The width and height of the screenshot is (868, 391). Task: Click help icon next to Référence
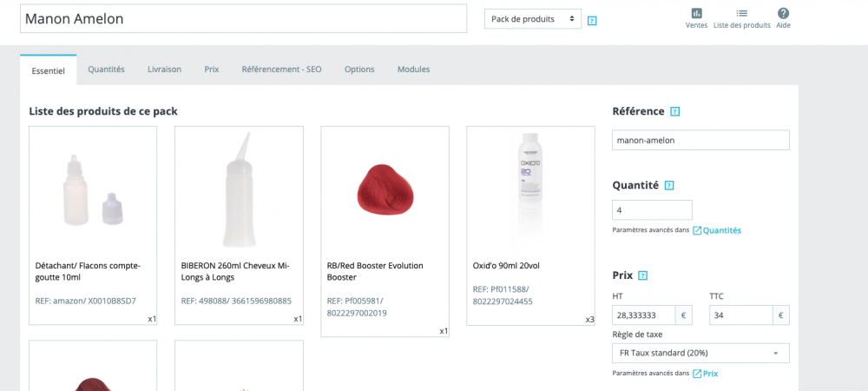[x=675, y=112]
